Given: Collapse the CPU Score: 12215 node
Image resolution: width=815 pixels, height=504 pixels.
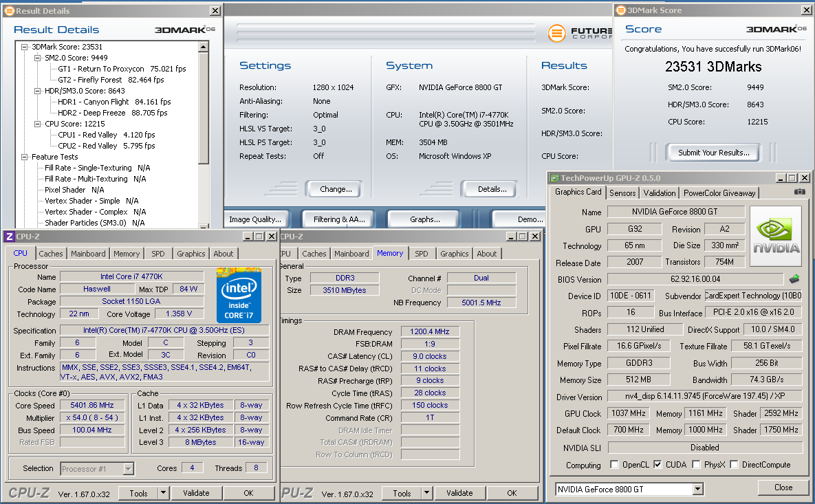Looking at the screenshot, I should click(37, 124).
